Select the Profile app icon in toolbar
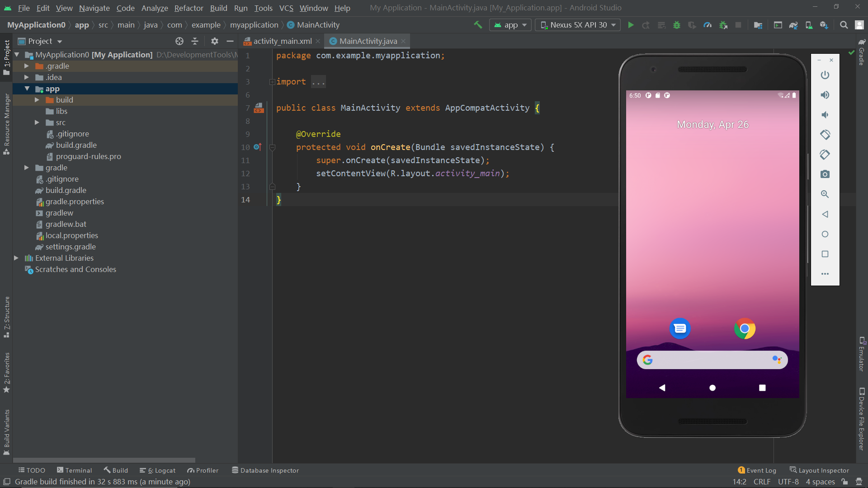This screenshot has width=868, height=488. pyautogui.click(x=708, y=25)
